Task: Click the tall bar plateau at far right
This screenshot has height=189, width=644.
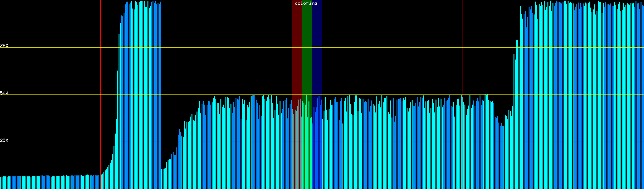Action: [x=582, y=94]
